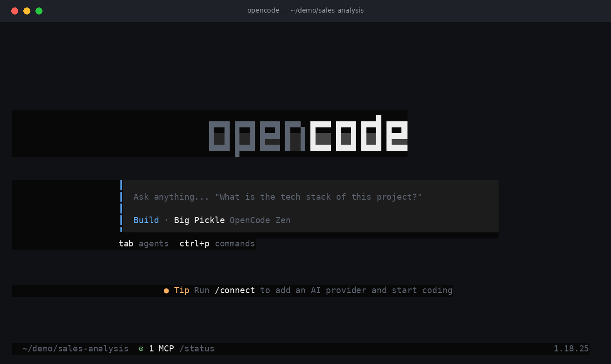
Task: Click the opencode pixel logo
Action: click(x=308, y=135)
